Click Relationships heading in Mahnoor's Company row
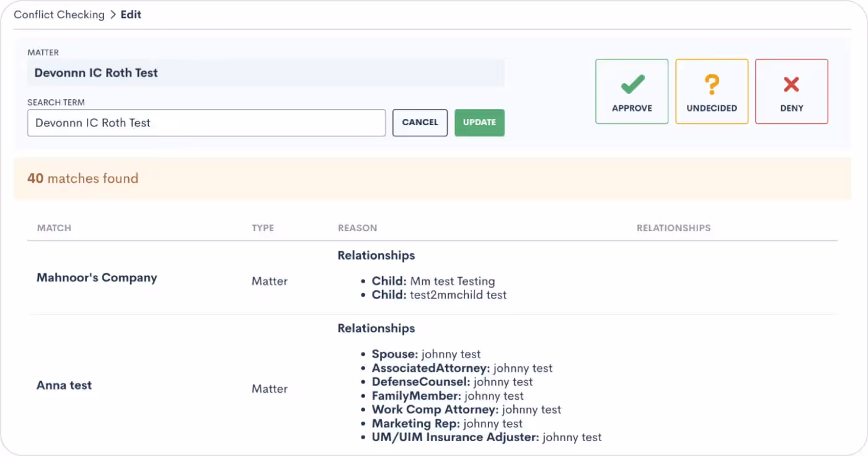The image size is (868, 456). pyautogui.click(x=376, y=255)
